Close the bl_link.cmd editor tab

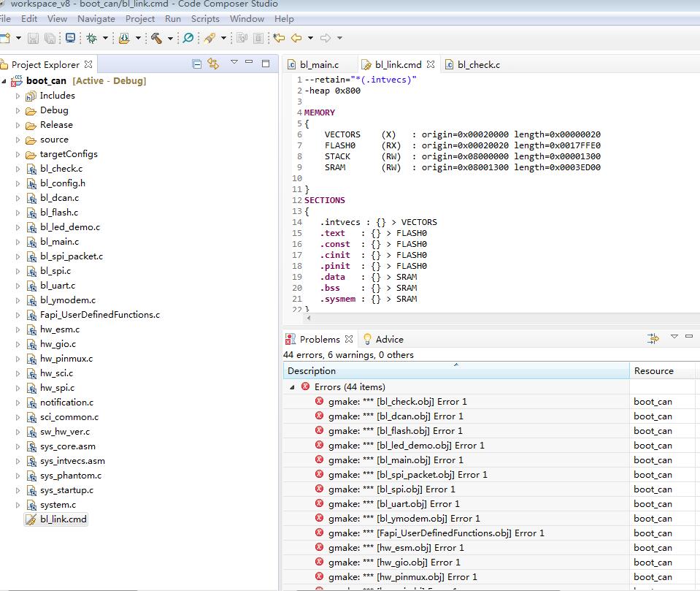[x=431, y=64]
